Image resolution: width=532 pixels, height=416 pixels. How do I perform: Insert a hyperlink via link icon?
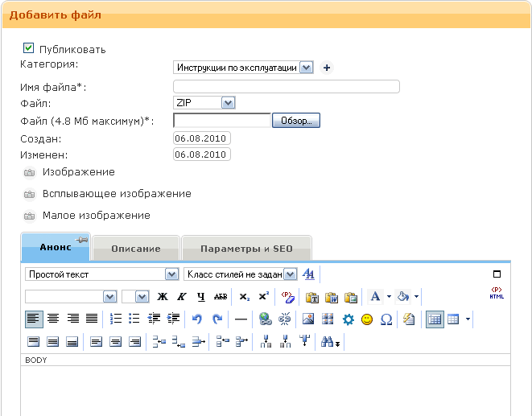pyautogui.click(x=266, y=319)
